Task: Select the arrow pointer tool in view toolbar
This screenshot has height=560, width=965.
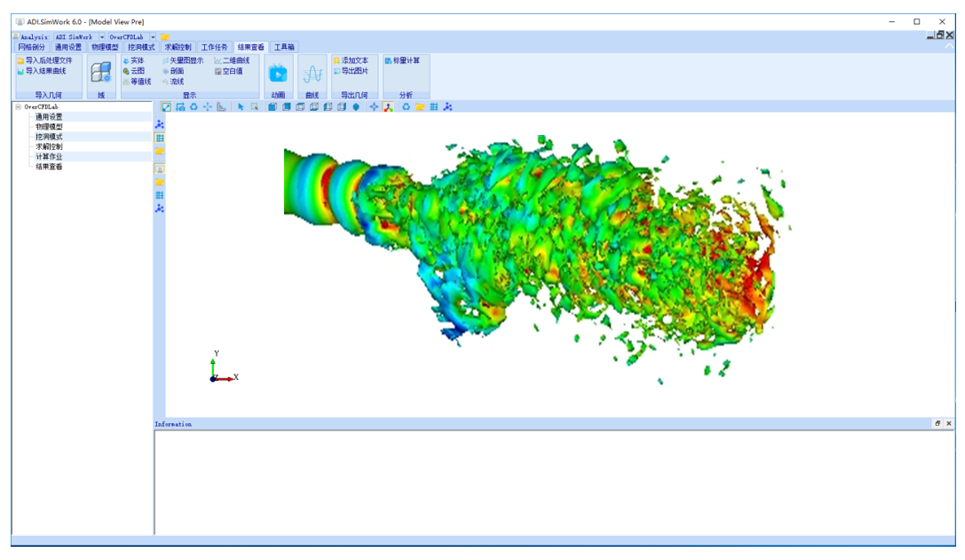Action: tap(241, 107)
